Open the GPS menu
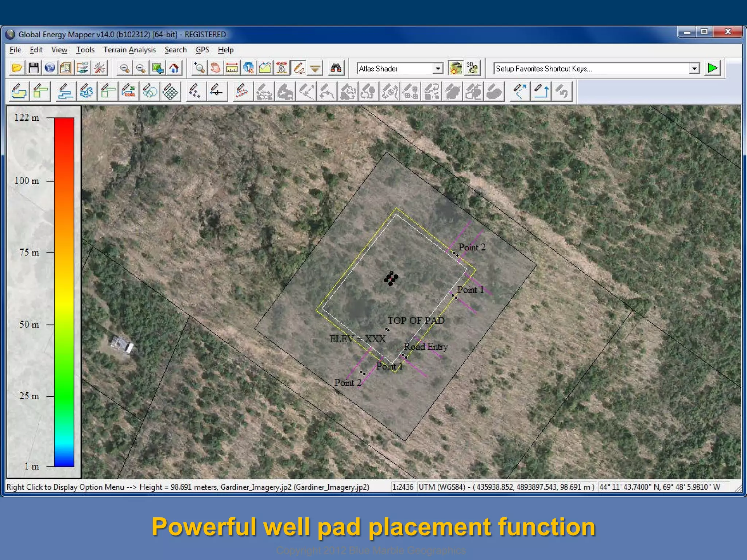Viewport: 747px width, 560px height. 202,50
